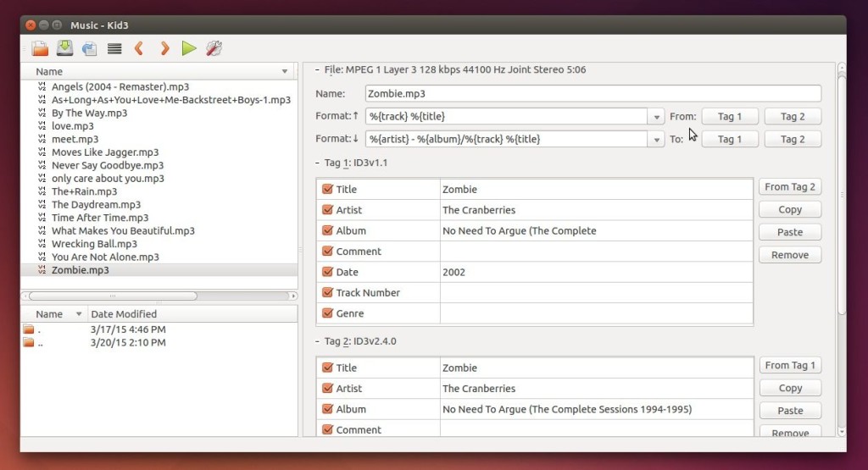The image size is (868, 470).
Task: Collapse the File info section
Action: (x=317, y=69)
